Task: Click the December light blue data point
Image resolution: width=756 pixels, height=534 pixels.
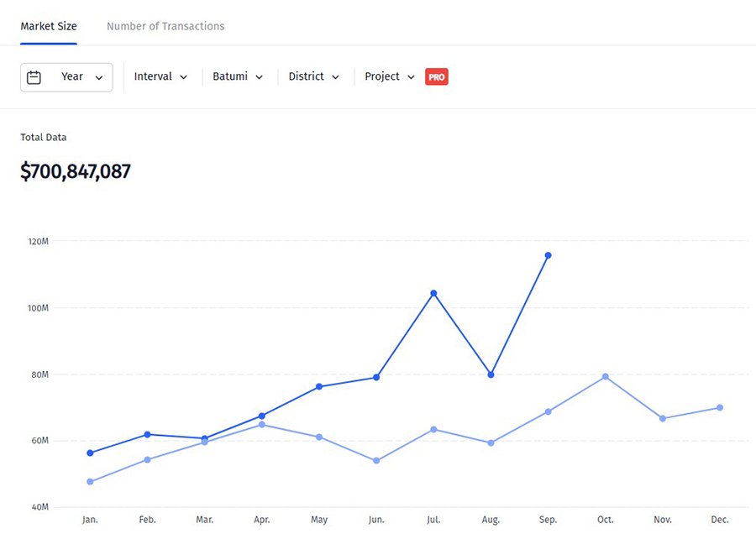Action: click(x=720, y=408)
